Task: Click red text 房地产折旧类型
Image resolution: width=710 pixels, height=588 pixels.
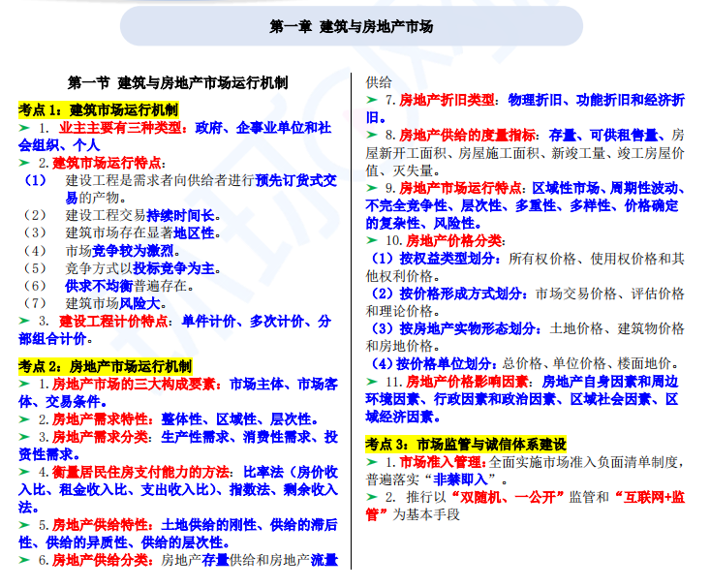Action: [x=447, y=100]
